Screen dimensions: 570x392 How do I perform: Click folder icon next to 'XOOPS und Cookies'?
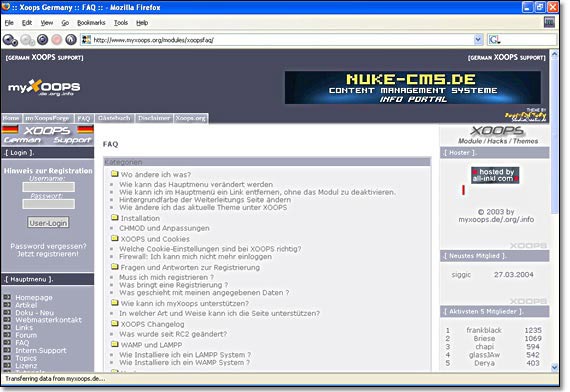click(x=115, y=238)
